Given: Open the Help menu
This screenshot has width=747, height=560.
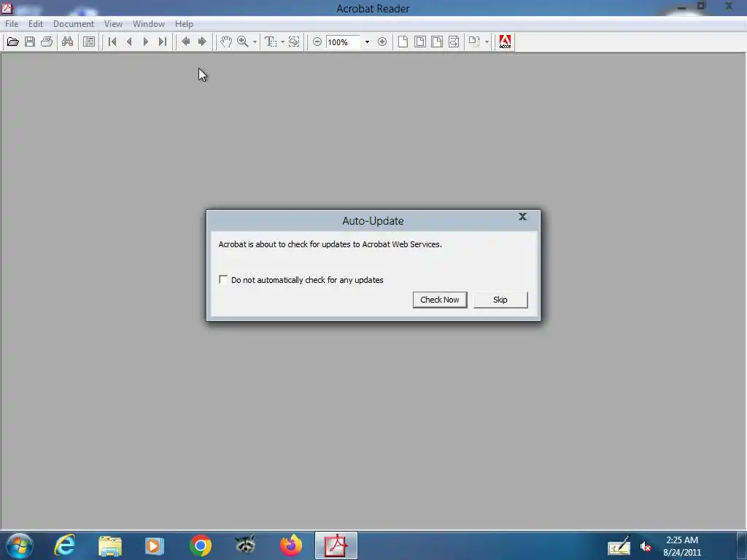Looking at the screenshot, I should pos(184,24).
